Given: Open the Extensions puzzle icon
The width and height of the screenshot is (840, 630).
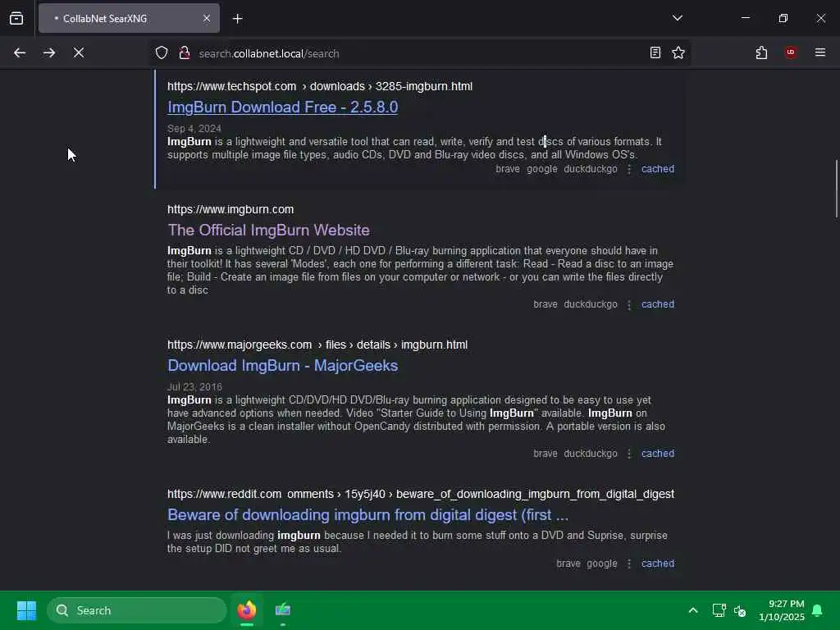Looking at the screenshot, I should pyautogui.click(x=761, y=52).
